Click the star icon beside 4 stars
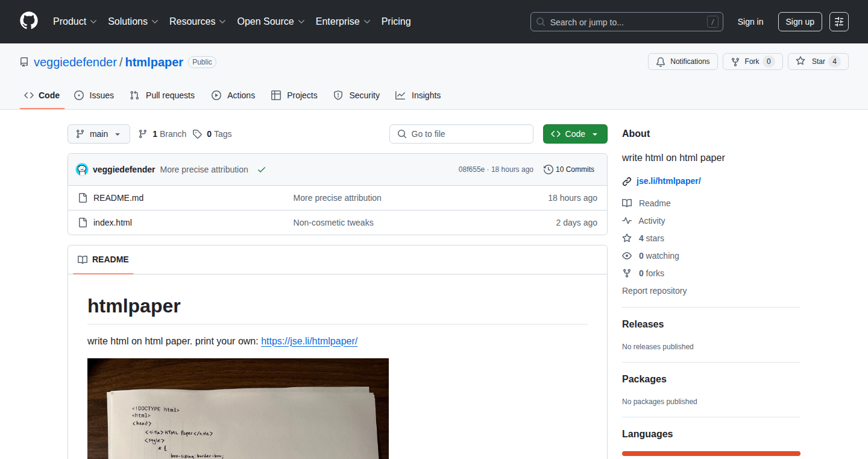 [x=627, y=238]
